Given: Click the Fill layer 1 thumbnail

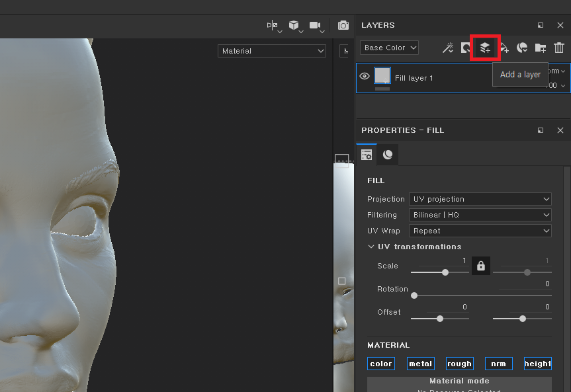Looking at the screenshot, I should click(x=382, y=76).
